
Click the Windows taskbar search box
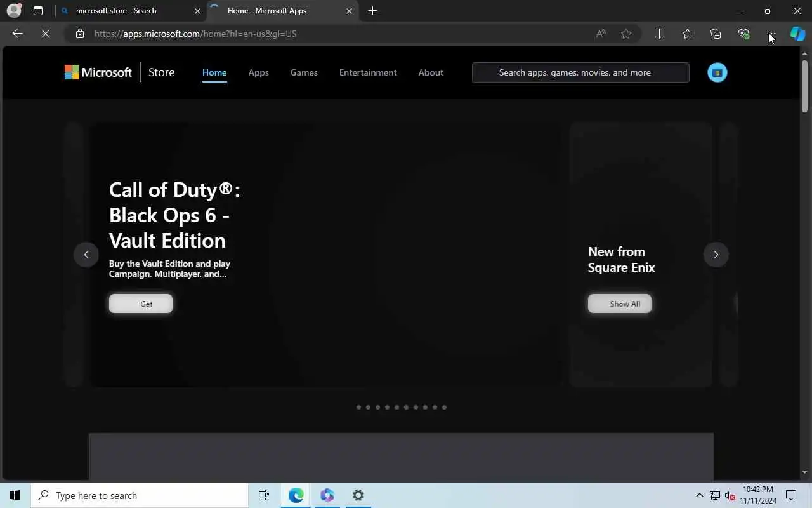[140, 495]
